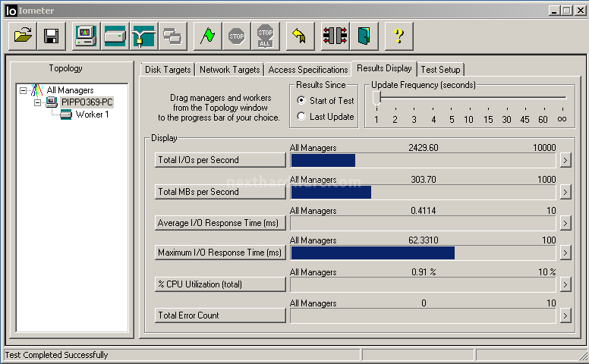Image resolution: width=589 pixels, height=364 pixels.
Task: Click the 2429.60 IOps value
Action: tap(424, 147)
